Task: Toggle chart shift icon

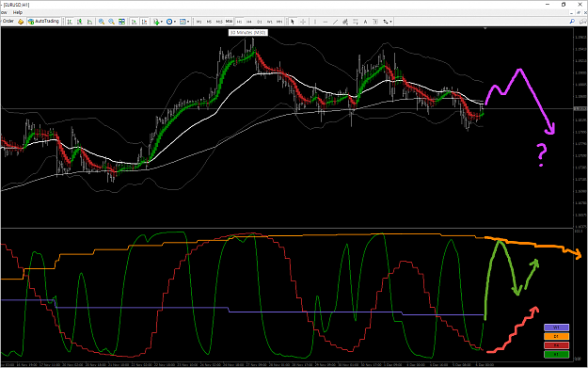Action: (144, 22)
